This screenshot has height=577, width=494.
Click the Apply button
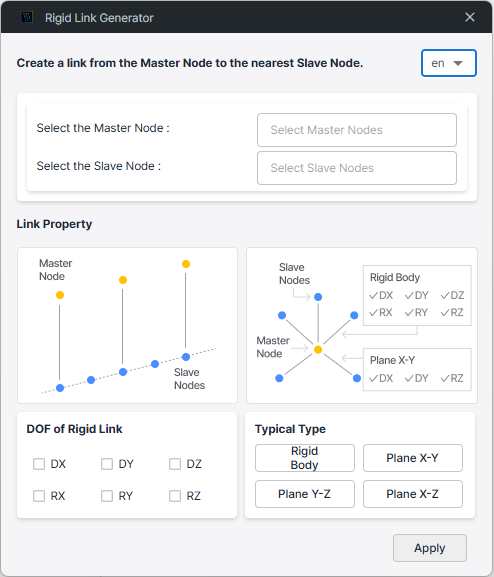430,548
